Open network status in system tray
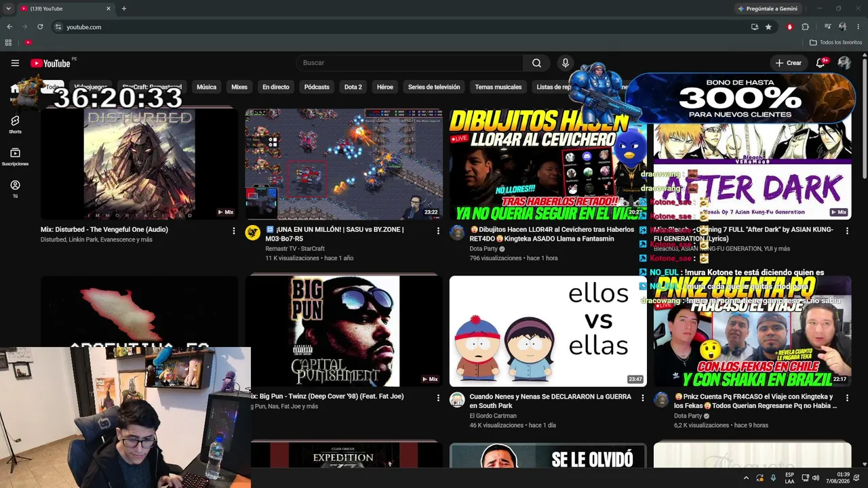Image resolution: width=868 pixels, height=488 pixels. [805, 478]
